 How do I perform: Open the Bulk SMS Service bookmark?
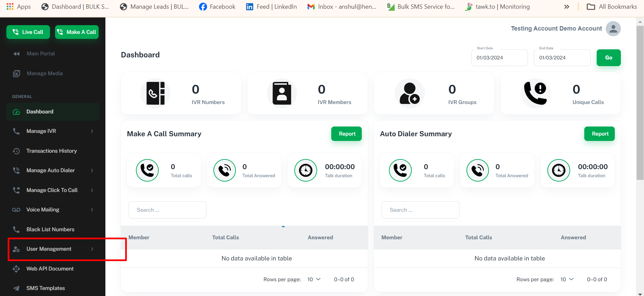tap(421, 7)
